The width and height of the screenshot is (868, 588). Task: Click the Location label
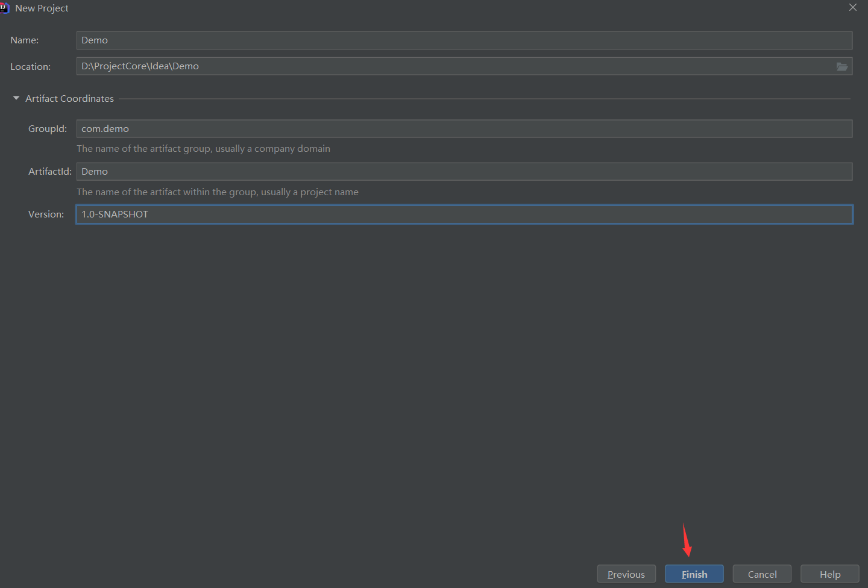(30, 66)
